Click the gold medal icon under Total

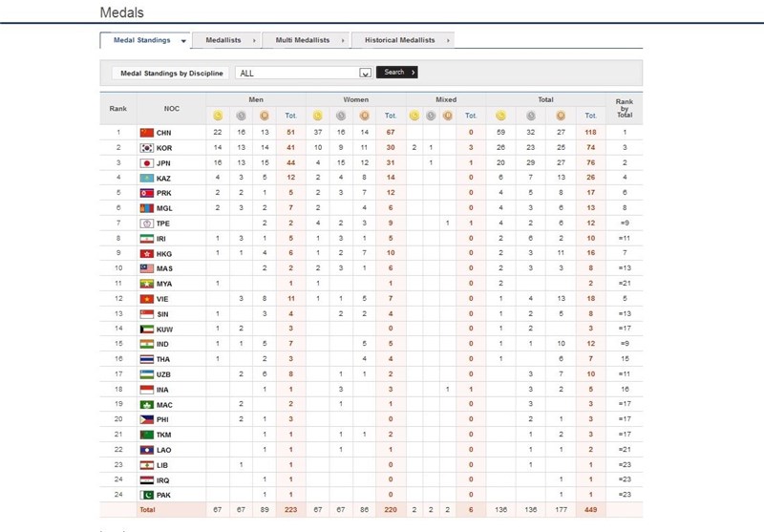(500, 116)
